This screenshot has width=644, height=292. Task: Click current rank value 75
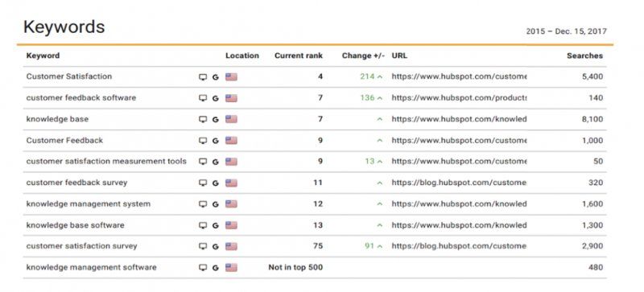tap(318, 246)
